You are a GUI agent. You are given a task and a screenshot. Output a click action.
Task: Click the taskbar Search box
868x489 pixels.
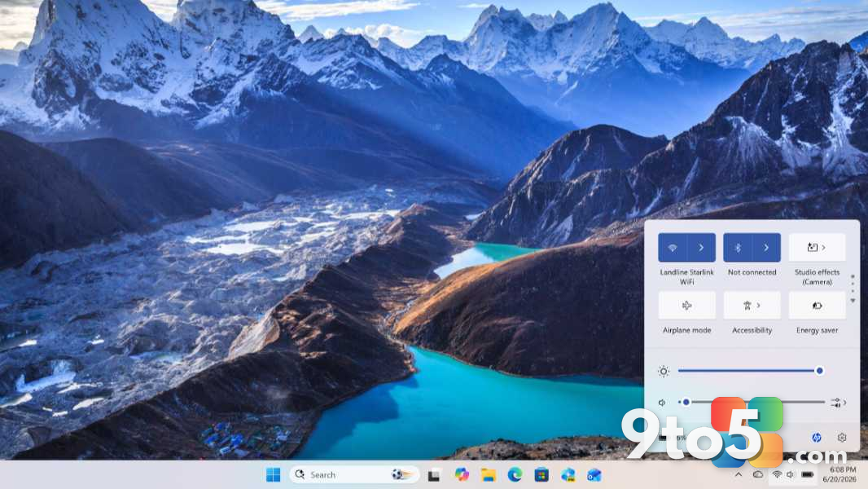tap(353, 474)
